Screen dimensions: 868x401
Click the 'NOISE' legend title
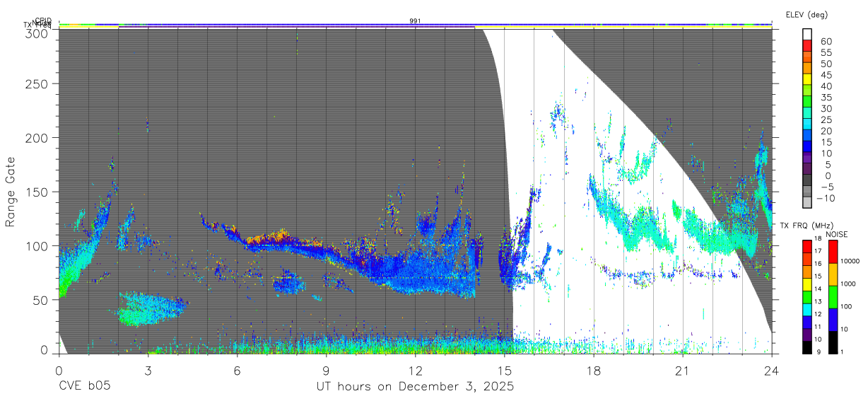click(x=837, y=234)
